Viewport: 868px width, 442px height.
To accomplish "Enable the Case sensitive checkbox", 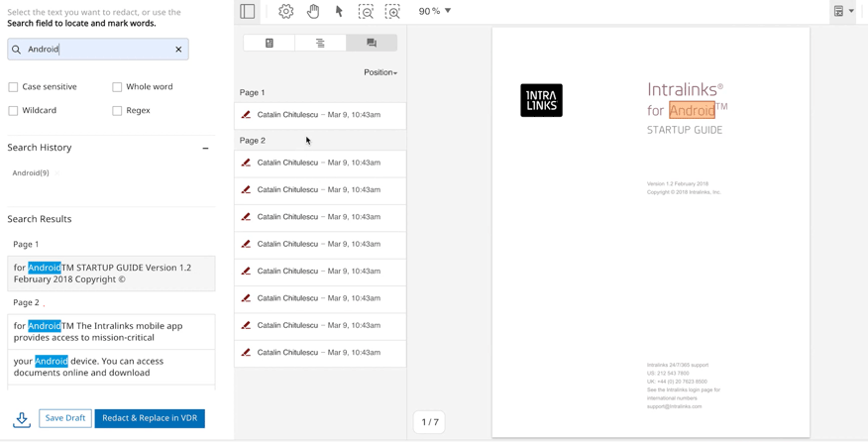I will [x=13, y=87].
